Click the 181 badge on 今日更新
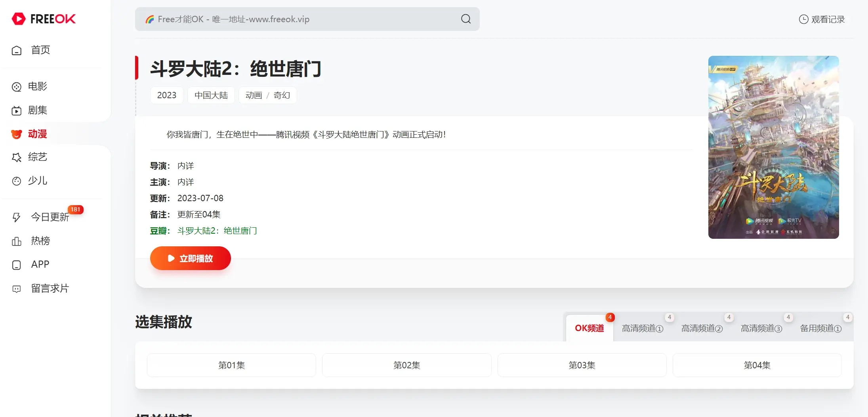The image size is (868, 417). [75, 209]
